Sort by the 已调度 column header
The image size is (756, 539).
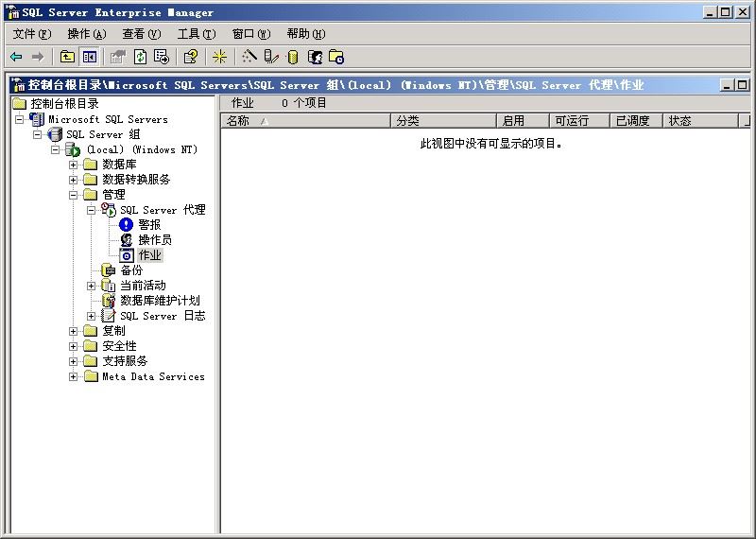click(x=637, y=121)
